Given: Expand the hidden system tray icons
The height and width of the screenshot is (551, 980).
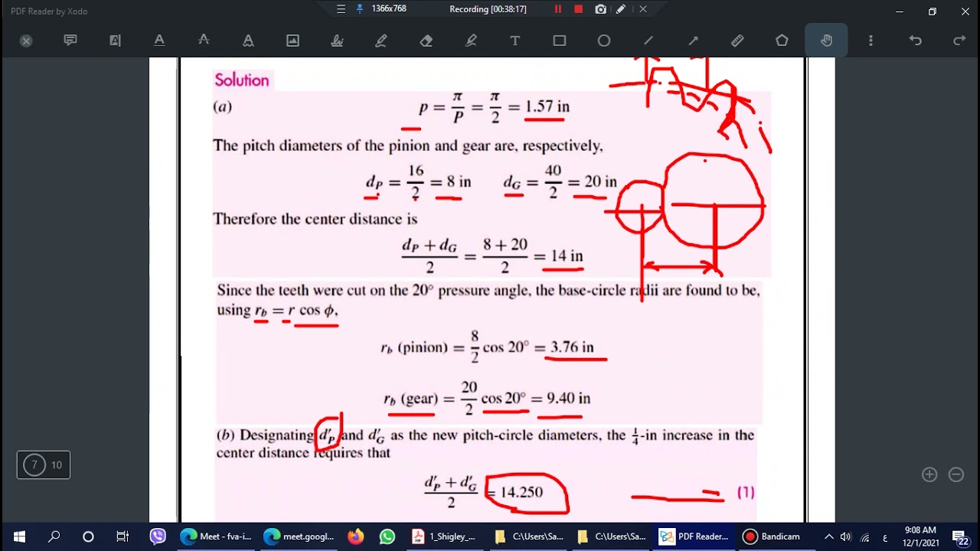Looking at the screenshot, I should pos(828,536).
